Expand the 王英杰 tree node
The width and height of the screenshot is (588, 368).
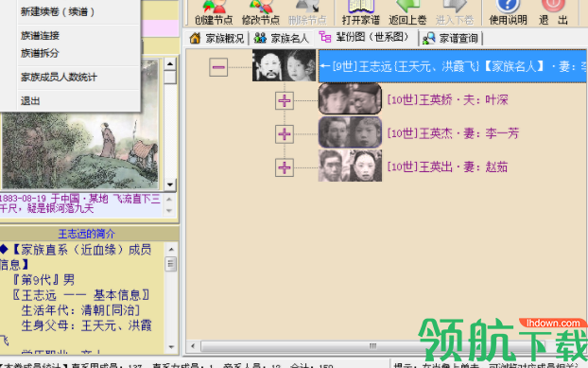[285, 134]
